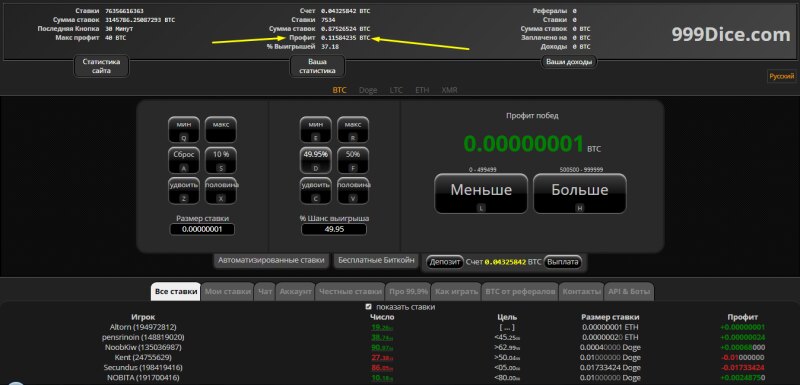
Task: Set win chance to мин (E)
Action: coord(315,130)
